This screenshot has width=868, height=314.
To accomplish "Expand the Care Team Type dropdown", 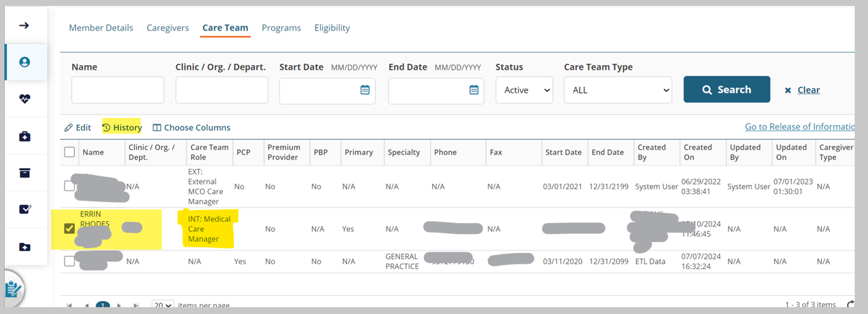I will click(617, 90).
